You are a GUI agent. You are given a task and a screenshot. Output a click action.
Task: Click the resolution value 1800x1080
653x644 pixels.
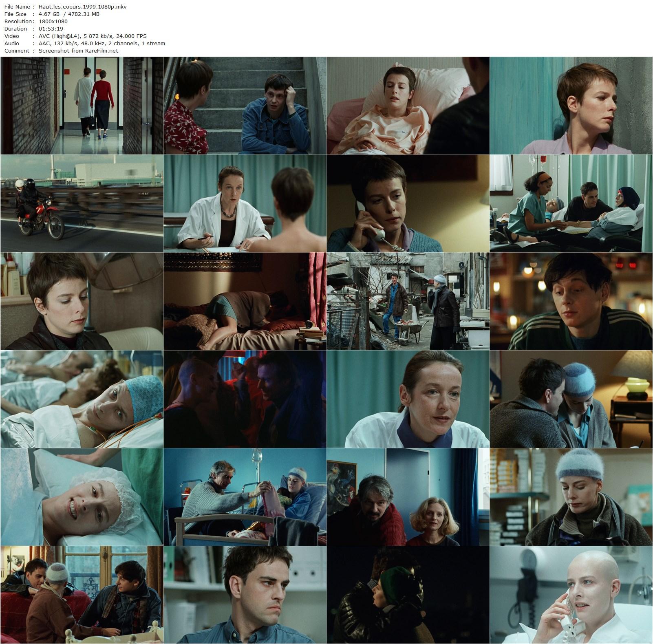point(53,21)
